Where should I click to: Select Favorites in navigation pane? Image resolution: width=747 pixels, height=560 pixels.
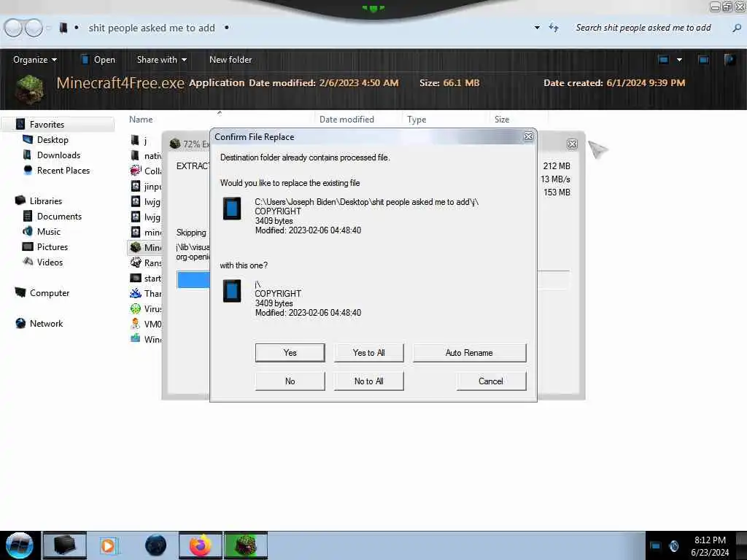click(47, 125)
